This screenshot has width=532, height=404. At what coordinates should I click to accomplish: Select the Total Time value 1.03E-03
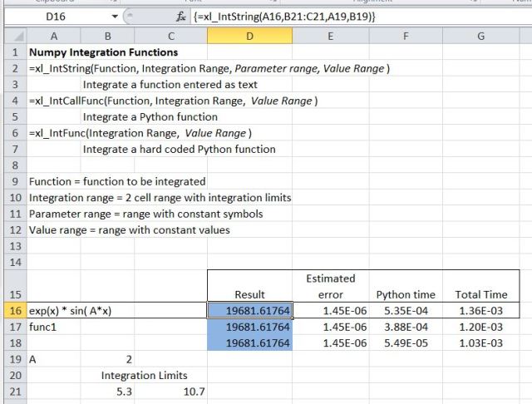(481, 342)
